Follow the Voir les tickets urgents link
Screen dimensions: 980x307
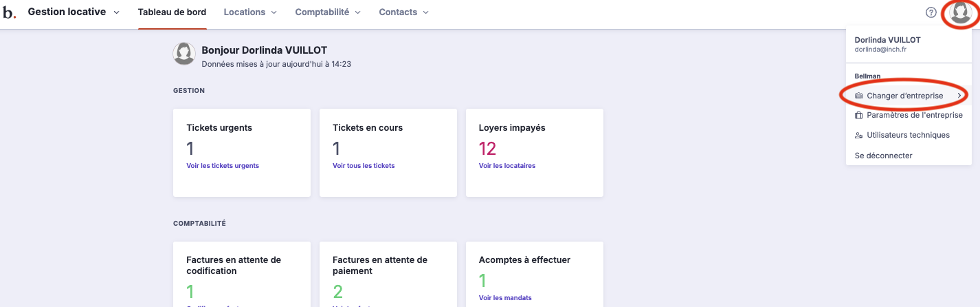click(x=223, y=166)
